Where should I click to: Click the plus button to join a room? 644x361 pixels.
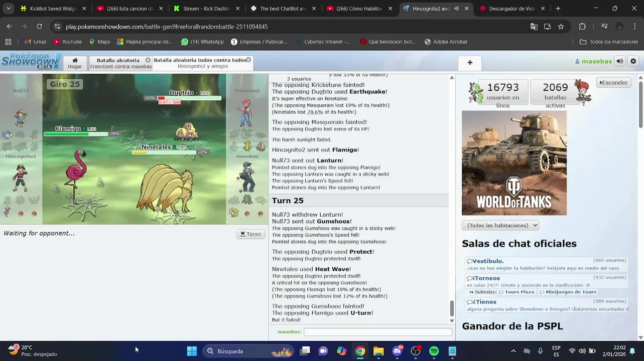tap(470, 63)
